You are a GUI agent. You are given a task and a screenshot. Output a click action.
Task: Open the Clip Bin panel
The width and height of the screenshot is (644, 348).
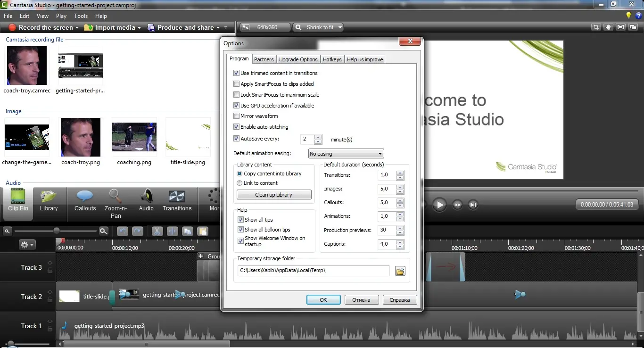pos(17,204)
